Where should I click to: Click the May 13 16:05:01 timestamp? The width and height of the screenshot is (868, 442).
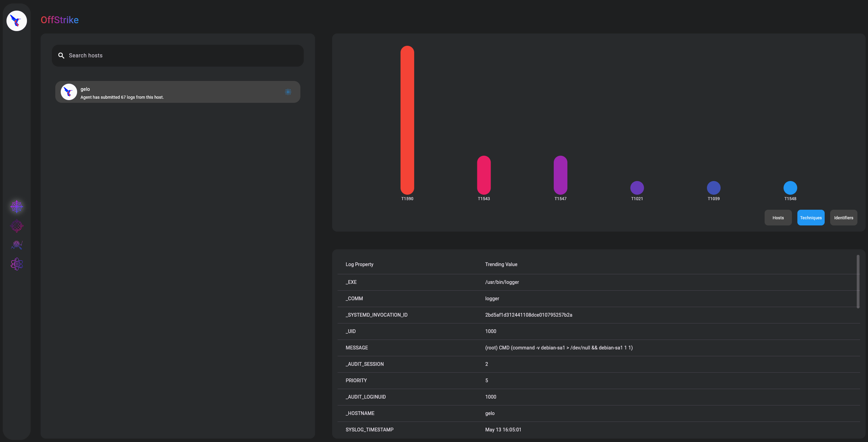pos(503,430)
